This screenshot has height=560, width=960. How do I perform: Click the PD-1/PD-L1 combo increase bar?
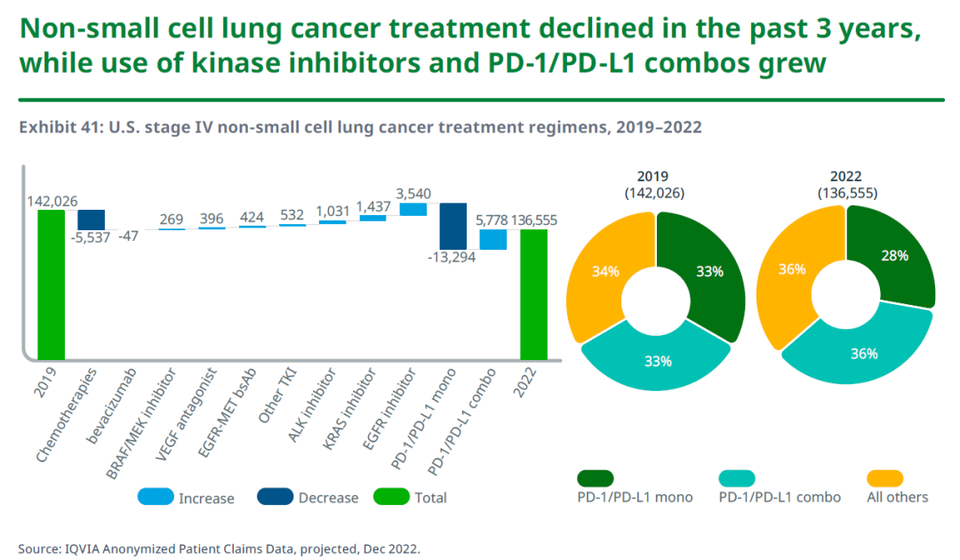[x=493, y=240]
